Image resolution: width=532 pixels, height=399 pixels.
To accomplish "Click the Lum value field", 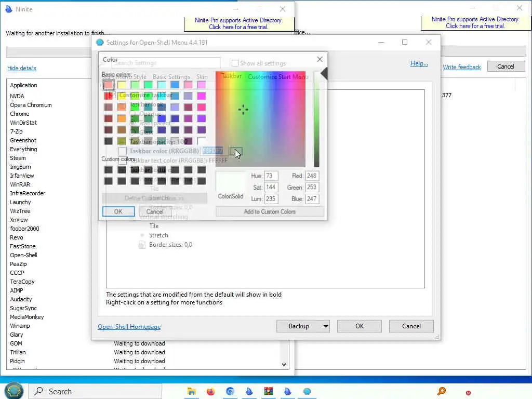I will click(x=271, y=199).
